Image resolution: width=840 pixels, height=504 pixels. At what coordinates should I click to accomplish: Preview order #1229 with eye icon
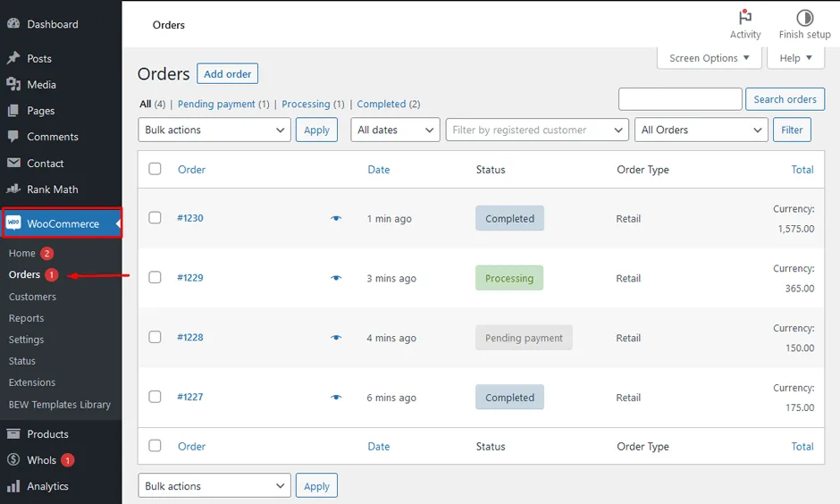336,277
